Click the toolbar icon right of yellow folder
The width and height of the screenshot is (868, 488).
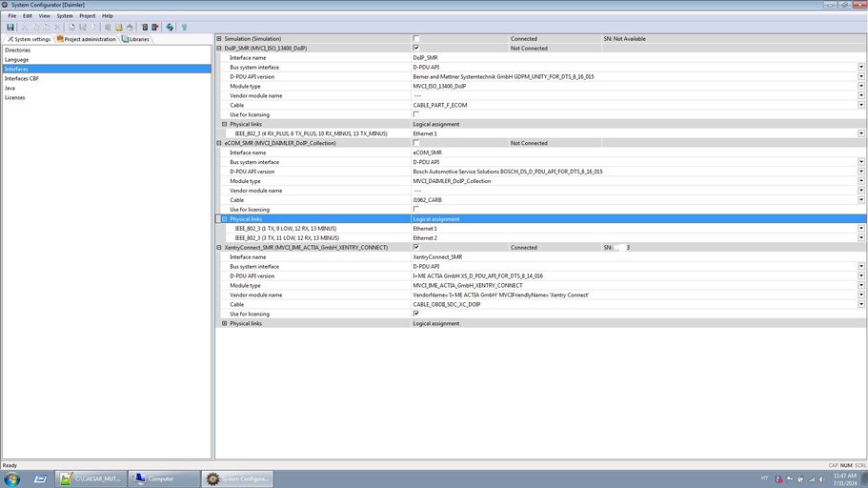[x=130, y=27]
